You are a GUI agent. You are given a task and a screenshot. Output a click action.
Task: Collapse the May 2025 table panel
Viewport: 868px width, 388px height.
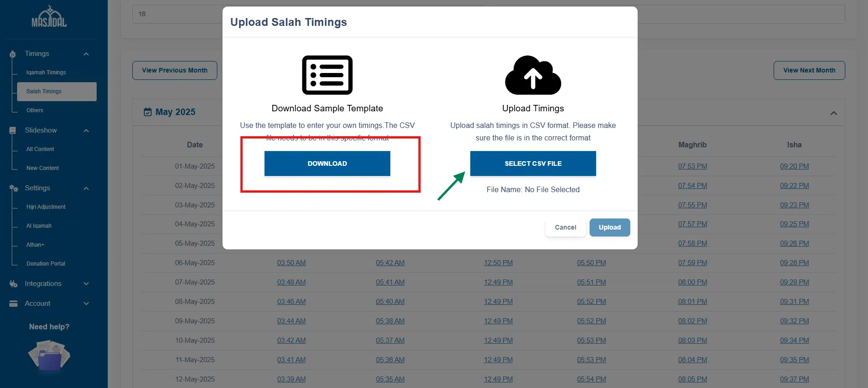(833, 114)
